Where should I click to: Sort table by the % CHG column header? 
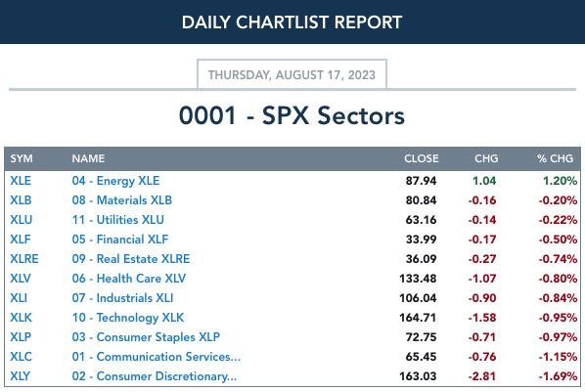555,158
